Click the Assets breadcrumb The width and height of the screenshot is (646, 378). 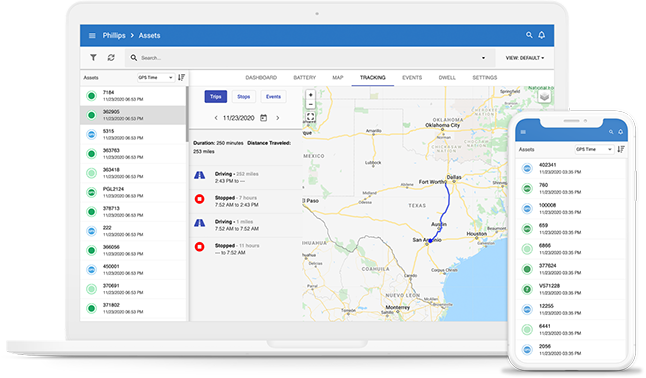149,35
